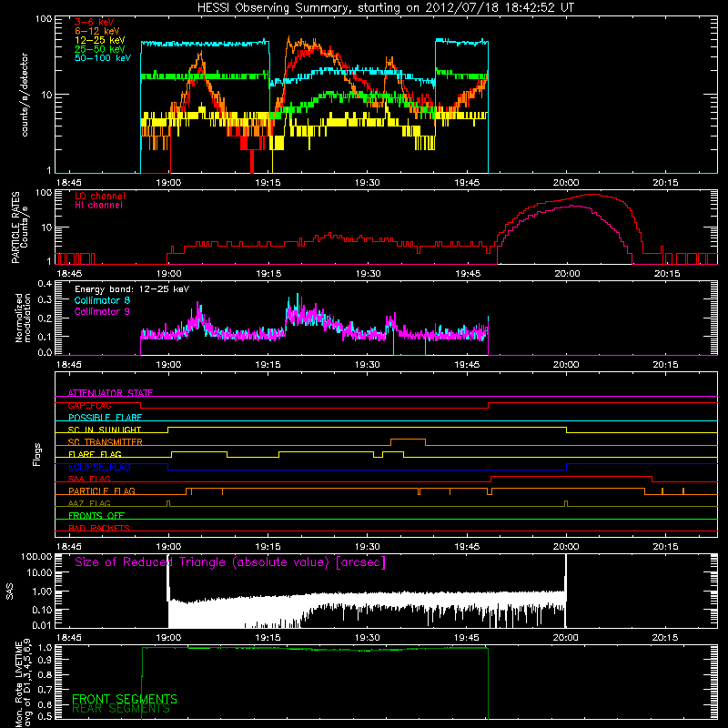Select the Collimator 8 legend entry

(102, 300)
